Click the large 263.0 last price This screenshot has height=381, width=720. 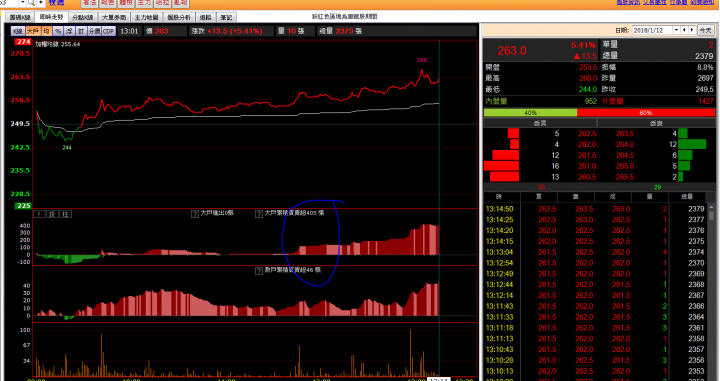[x=512, y=50]
